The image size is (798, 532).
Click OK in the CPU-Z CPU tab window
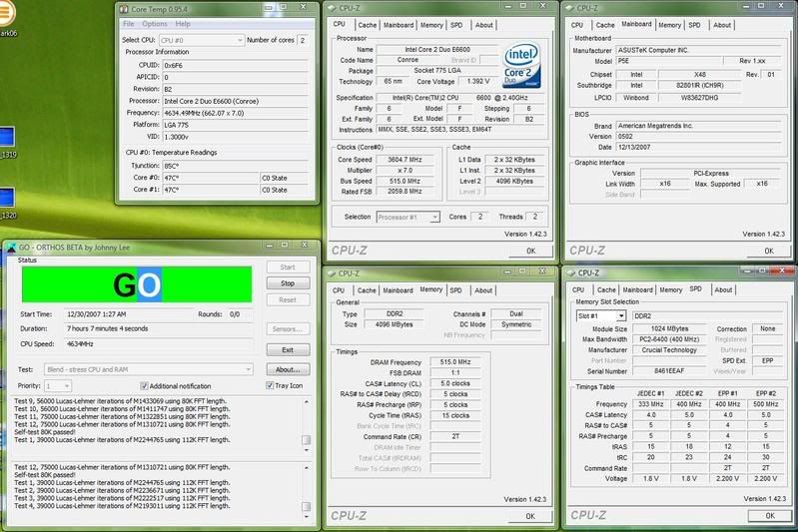pyautogui.click(x=530, y=251)
